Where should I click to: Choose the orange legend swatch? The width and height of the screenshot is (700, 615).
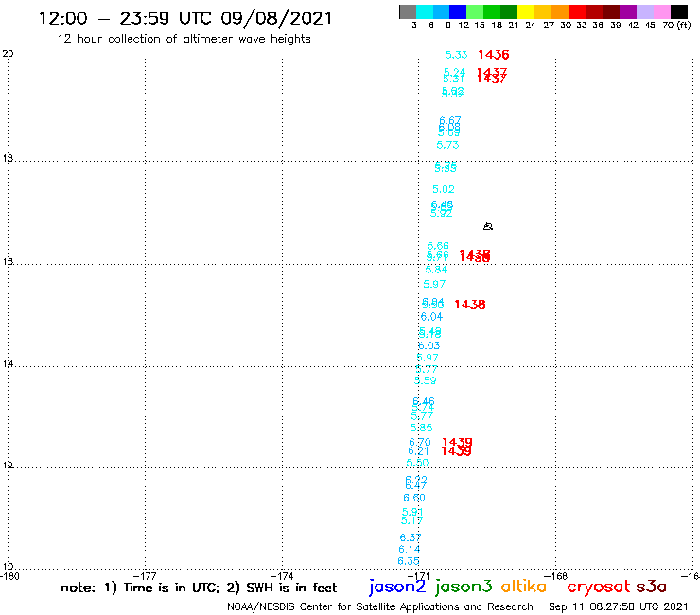560,11
